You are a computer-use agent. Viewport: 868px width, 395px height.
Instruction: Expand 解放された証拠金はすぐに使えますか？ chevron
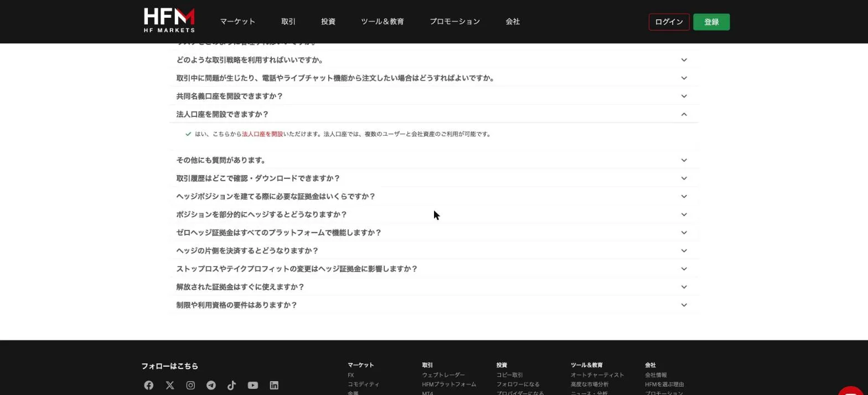tap(684, 287)
